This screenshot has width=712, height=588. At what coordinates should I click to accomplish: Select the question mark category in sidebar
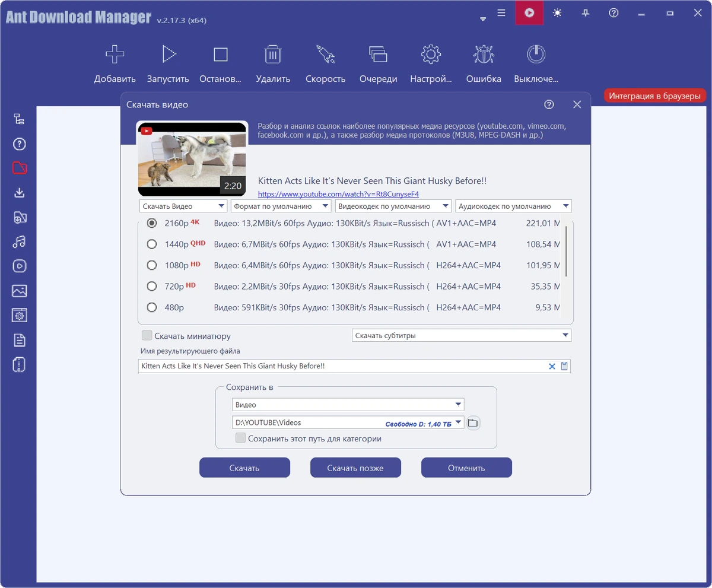pyautogui.click(x=20, y=144)
